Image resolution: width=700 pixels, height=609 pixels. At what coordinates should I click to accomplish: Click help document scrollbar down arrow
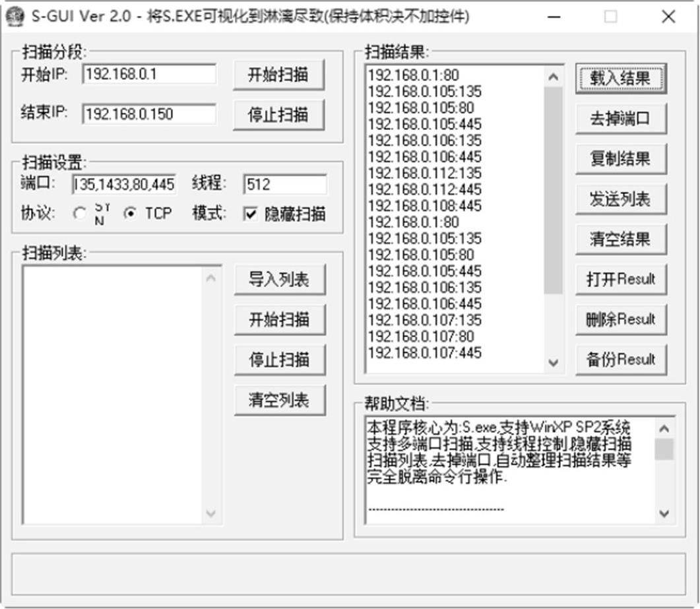tap(664, 513)
